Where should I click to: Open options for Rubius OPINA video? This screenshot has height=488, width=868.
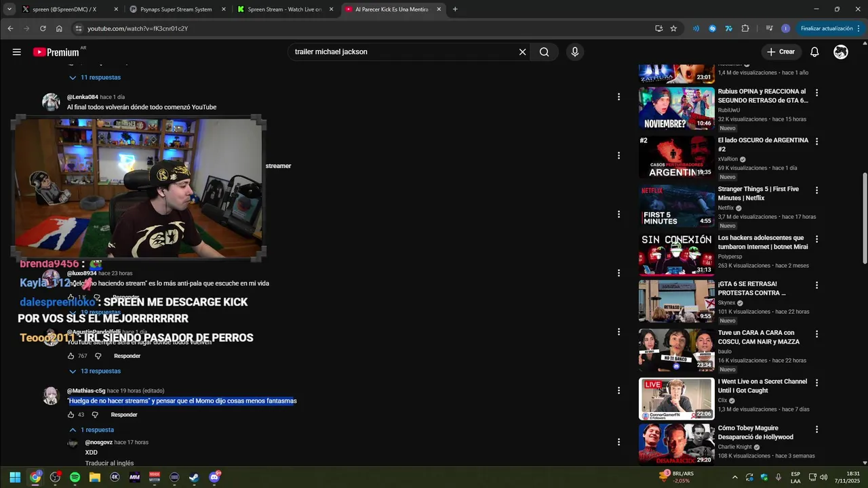coord(816,92)
